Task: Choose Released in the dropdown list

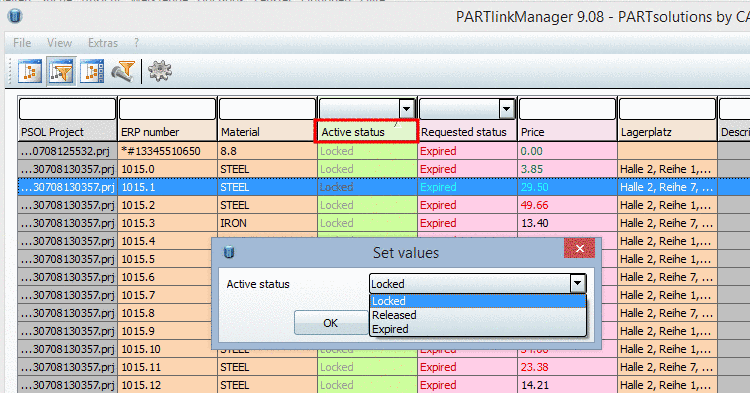Action: coord(477,315)
